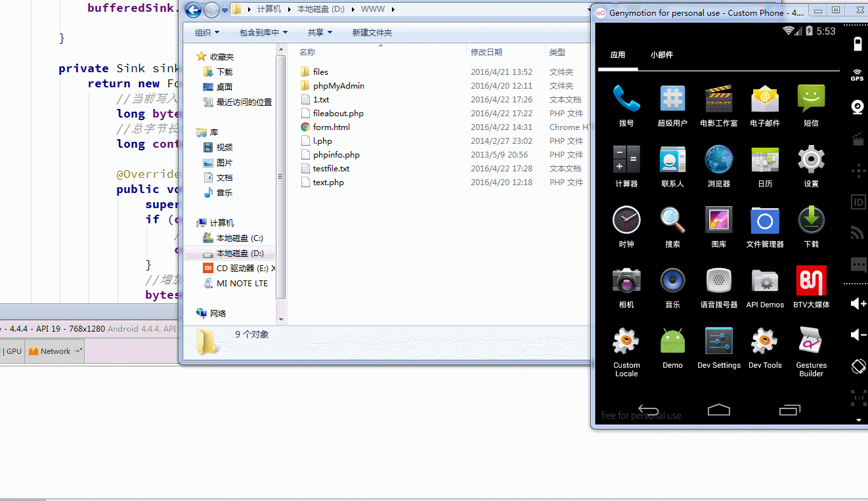Open the Clock app icon
The height and width of the screenshot is (501, 868).
tap(626, 220)
